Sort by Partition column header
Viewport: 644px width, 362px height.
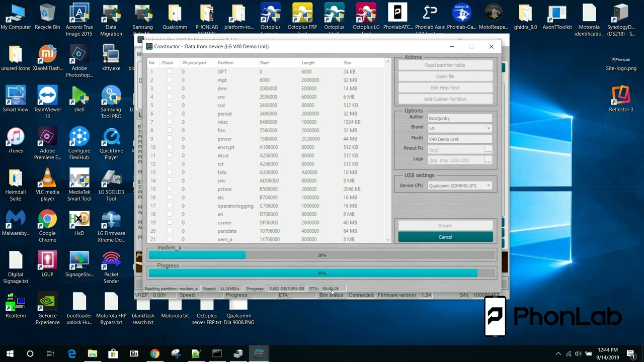point(236,63)
